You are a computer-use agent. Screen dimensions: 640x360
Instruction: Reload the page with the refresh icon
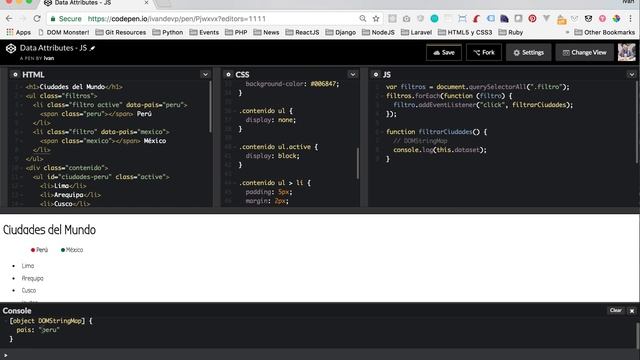37,19
